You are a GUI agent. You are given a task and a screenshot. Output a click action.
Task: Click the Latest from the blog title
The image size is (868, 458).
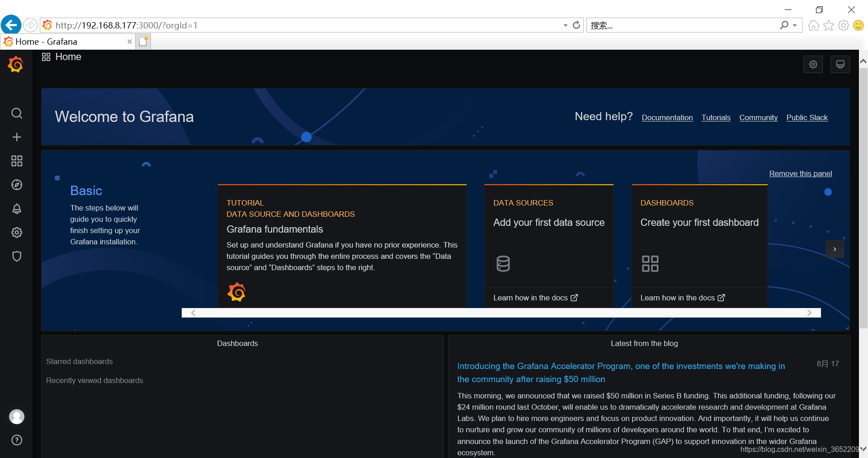(644, 343)
